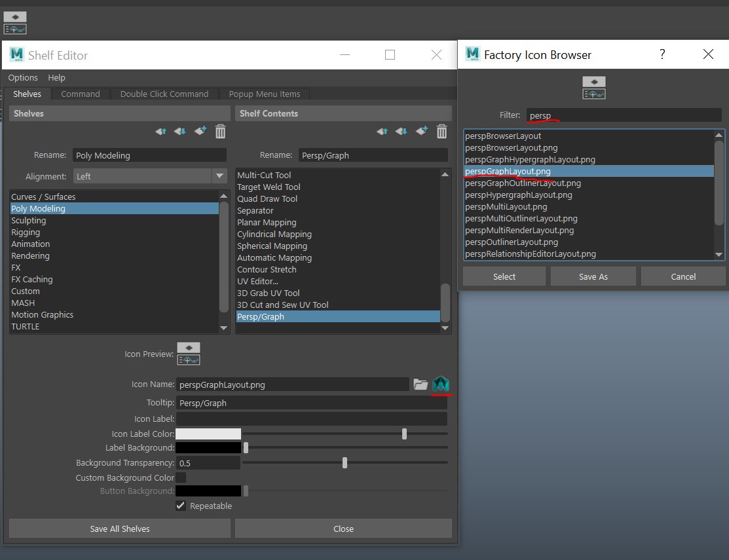The height and width of the screenshot is (560, 729).
Task: Open the Help menu in Shelf Editor
Action: point(56,77)
